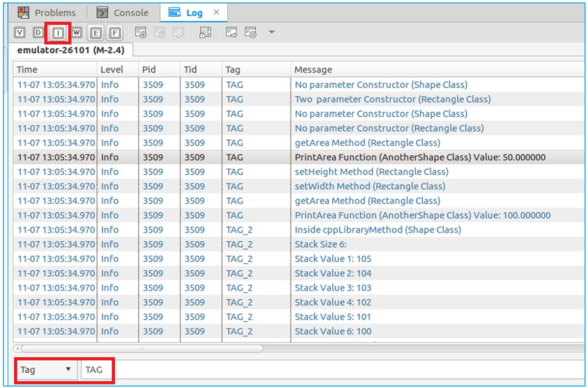
Task: Click the Message column header
Action: [313, 70]
